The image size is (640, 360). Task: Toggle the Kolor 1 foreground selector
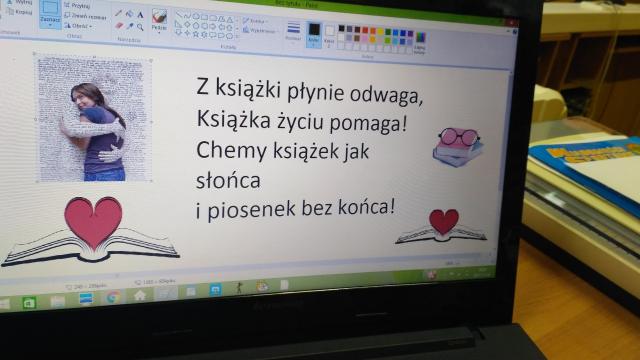click(313, 34)
